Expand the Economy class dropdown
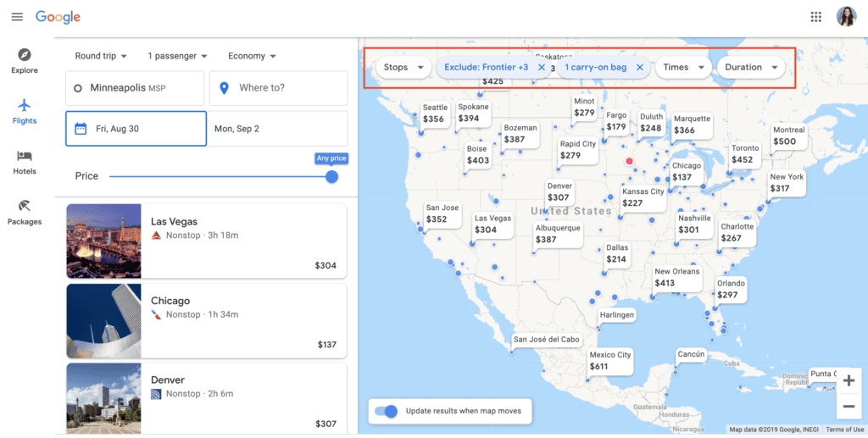The height and width of the screenshot is (438, 868). point(251,56)
